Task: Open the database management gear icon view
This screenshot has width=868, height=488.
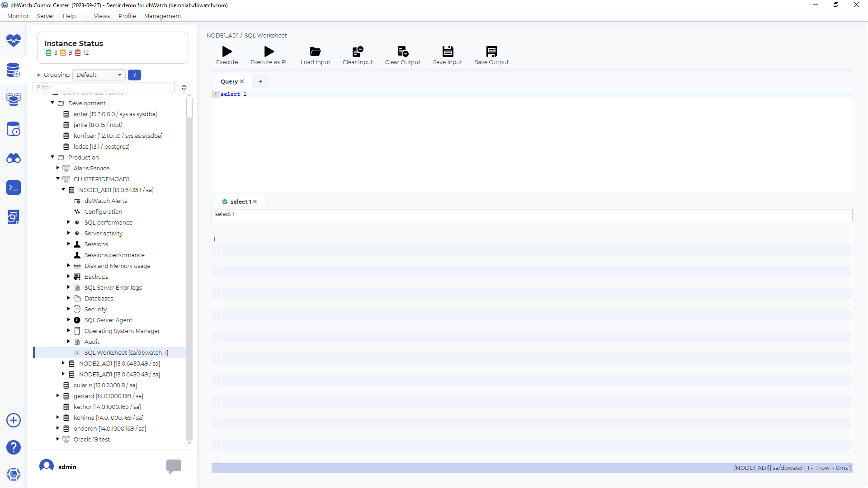Action: click(x=14, y=70)
